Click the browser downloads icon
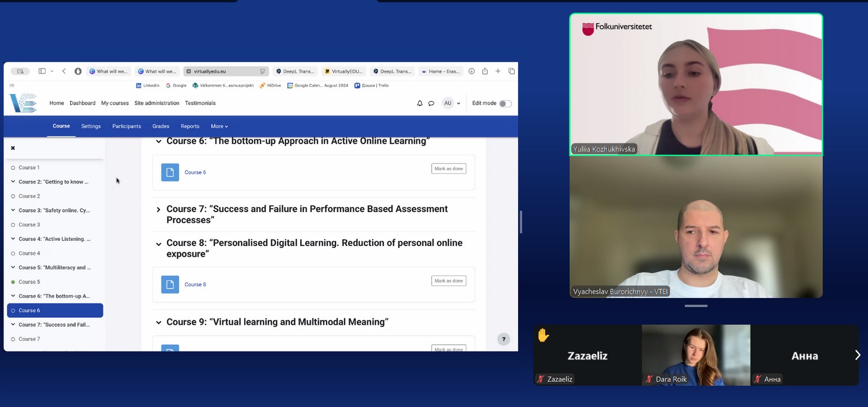 point(471,71)
